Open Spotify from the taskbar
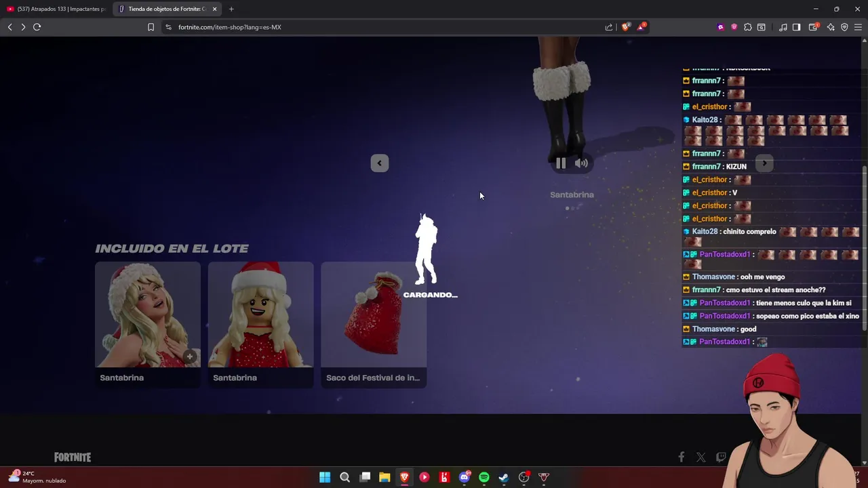 pos(484,477)
